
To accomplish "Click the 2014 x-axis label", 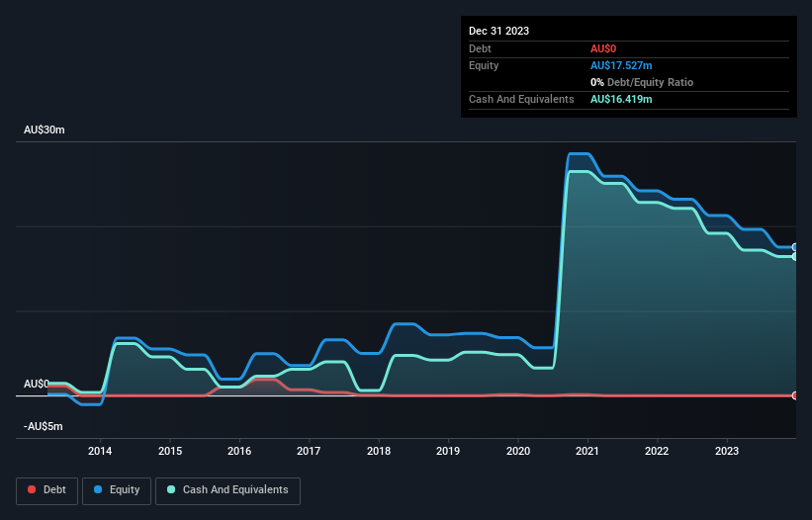I will [100, 451].
